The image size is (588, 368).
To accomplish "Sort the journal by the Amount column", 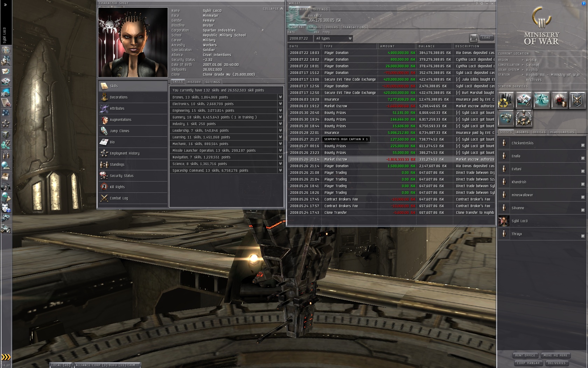I will point(397,46).
